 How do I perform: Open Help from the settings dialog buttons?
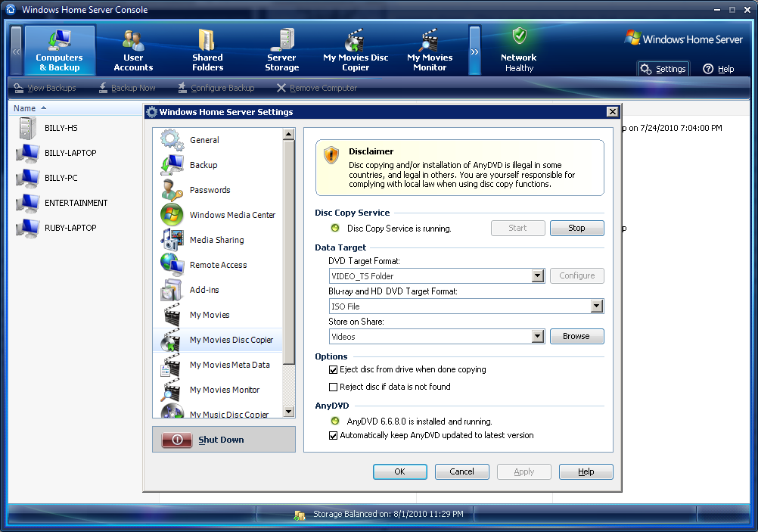click(586, 471)
